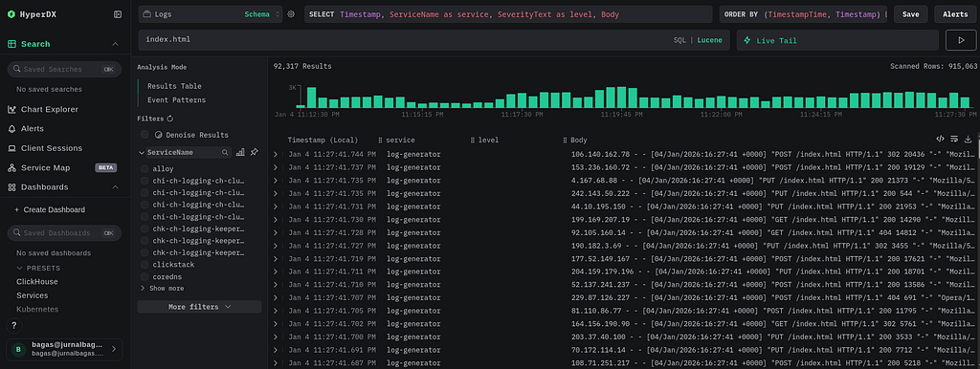Show ServiceName distribution bar chart icon

tap(240, 152)
